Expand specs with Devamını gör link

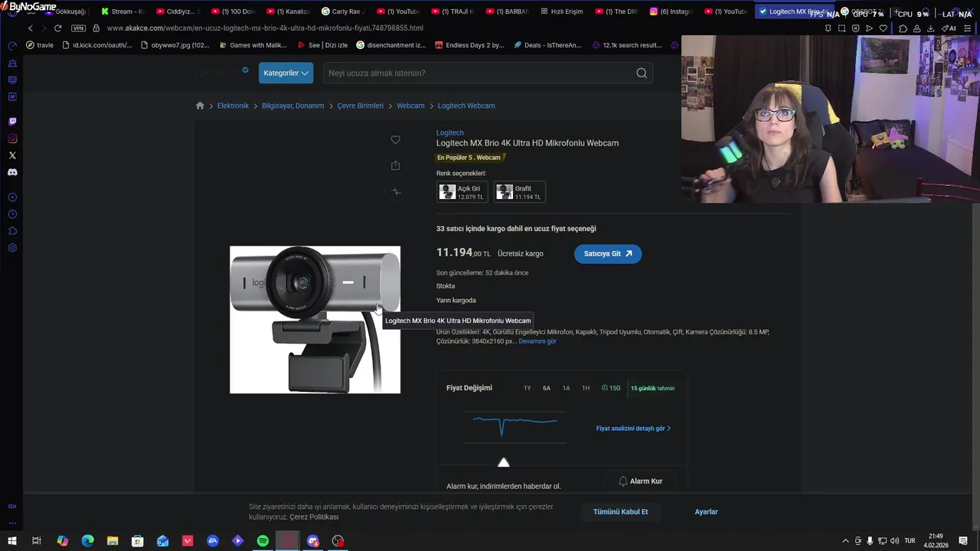(537, 341)
